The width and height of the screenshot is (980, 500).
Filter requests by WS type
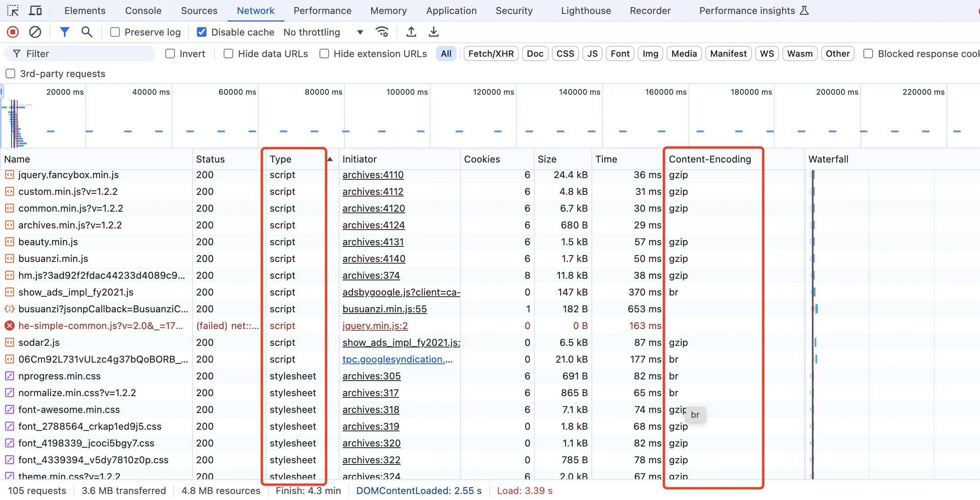coord(767,54)
